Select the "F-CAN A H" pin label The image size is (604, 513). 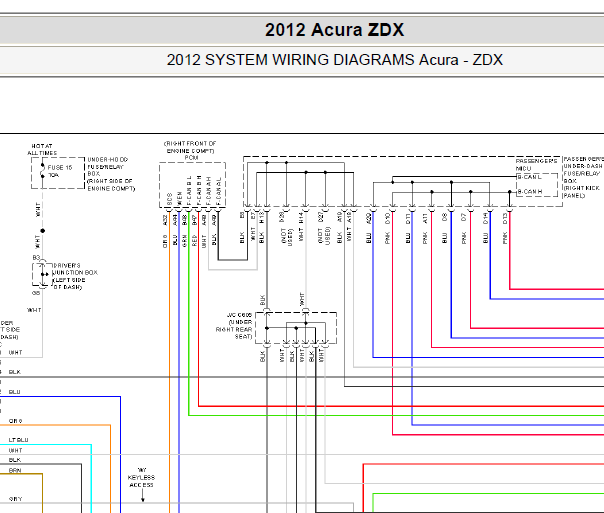point(208,191)
